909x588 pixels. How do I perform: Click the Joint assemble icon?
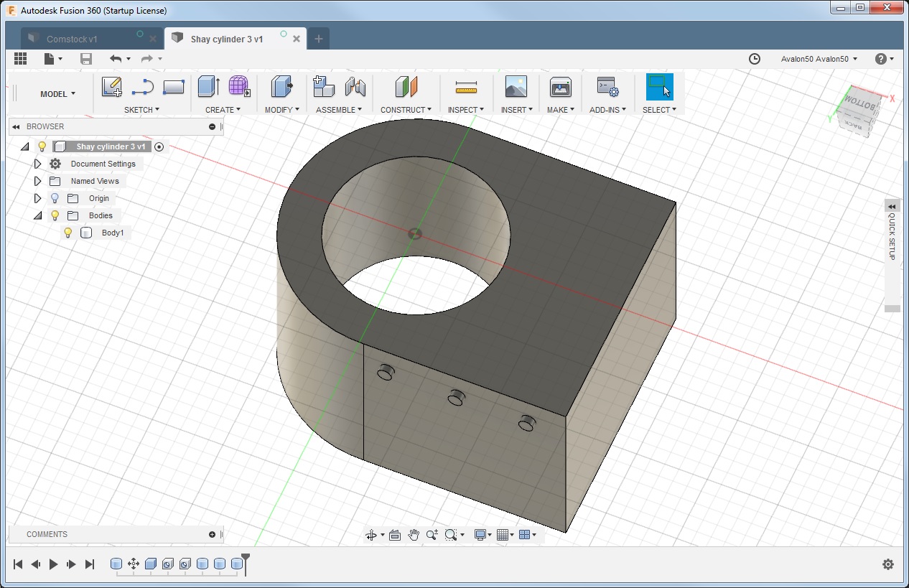[355, 87]
